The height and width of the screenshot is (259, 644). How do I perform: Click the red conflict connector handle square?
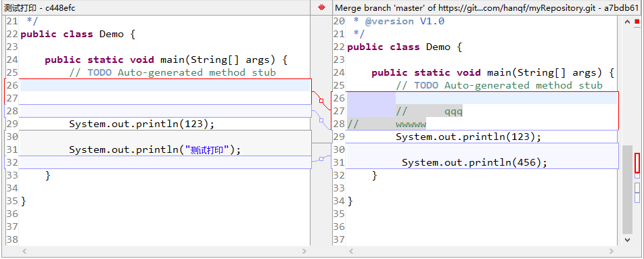tap(321, 101)
